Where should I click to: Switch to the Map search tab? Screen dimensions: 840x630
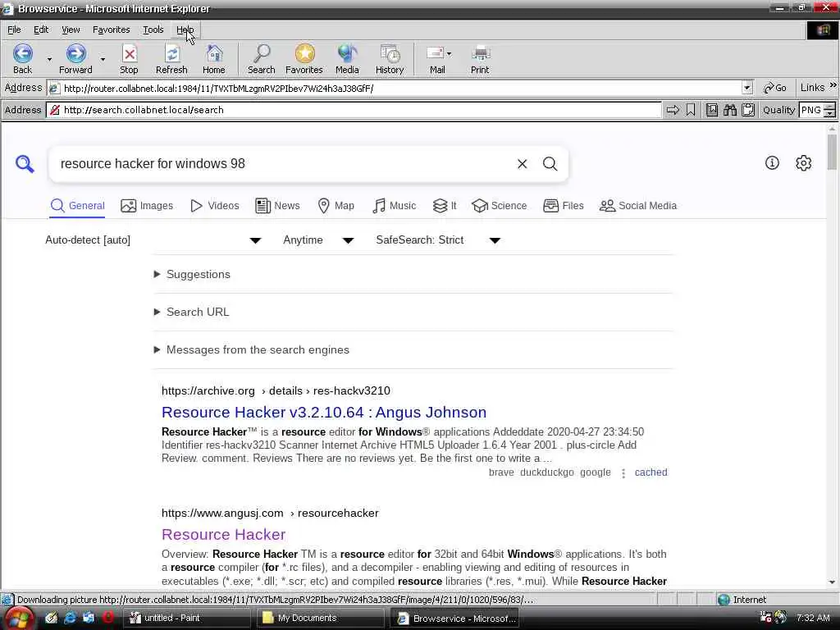pyautogui.click(x=336, y=206)
